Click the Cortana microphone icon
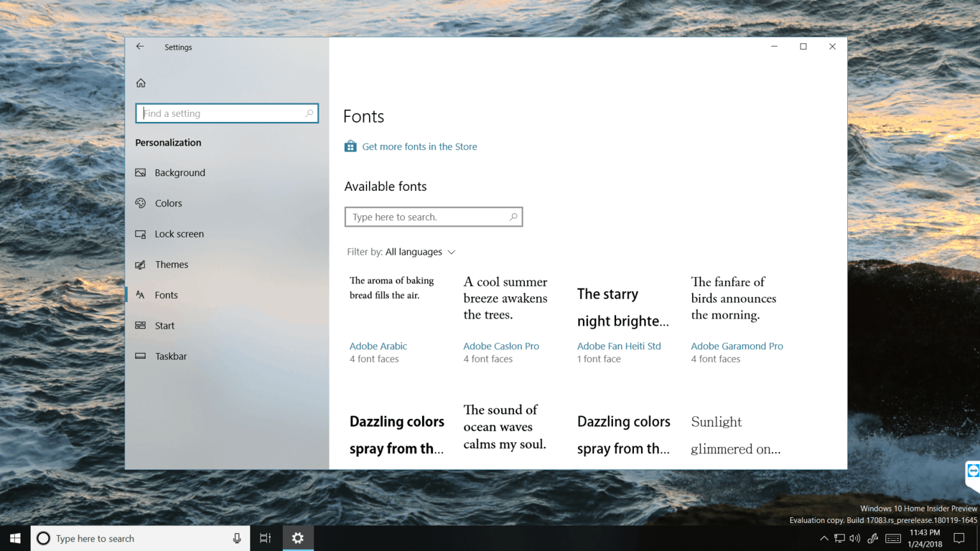This screenshot has height=551, width=980. click(237, 538)
